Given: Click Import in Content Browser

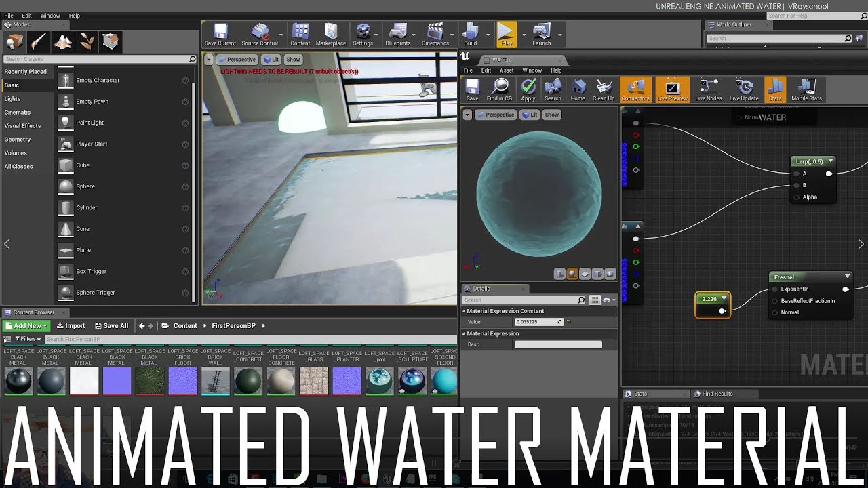Looking at the screenshot, I should click(x=70, y=325).
